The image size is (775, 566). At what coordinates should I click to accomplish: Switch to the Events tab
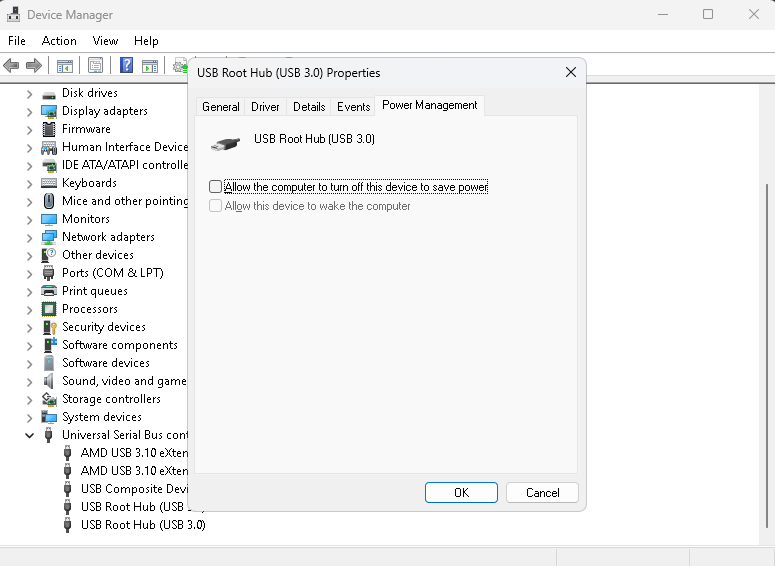353,107
